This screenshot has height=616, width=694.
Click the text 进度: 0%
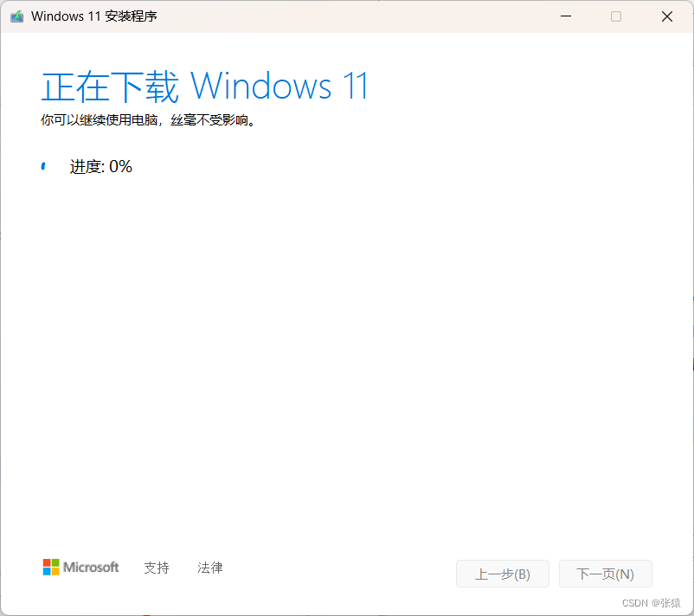[x=101, y=166]
